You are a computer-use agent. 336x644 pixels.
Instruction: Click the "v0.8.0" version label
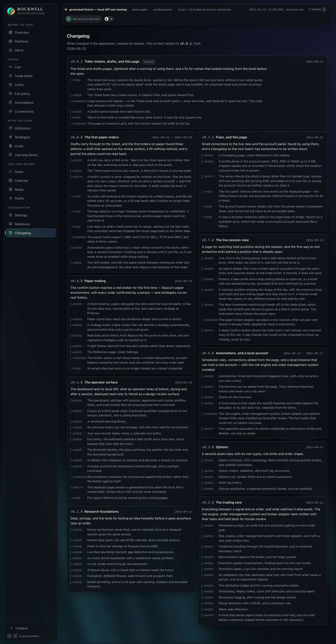pos(76,137)
